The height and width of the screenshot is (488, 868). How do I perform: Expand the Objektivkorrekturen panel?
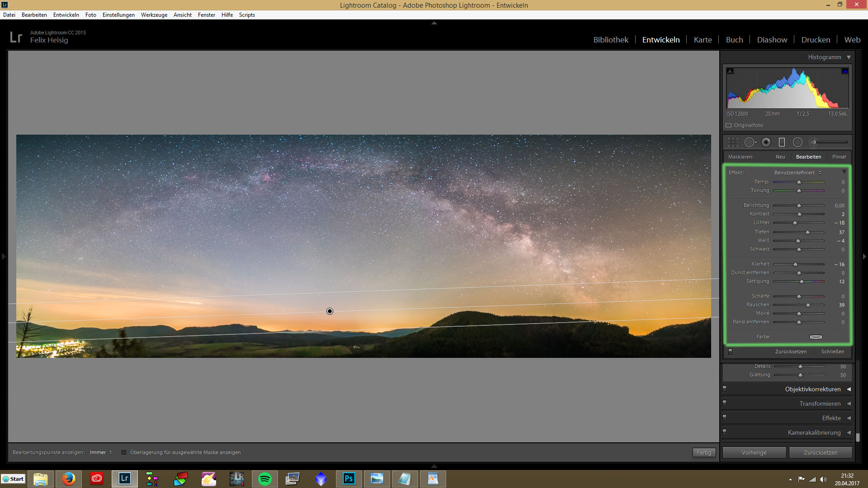pos(849,389)
